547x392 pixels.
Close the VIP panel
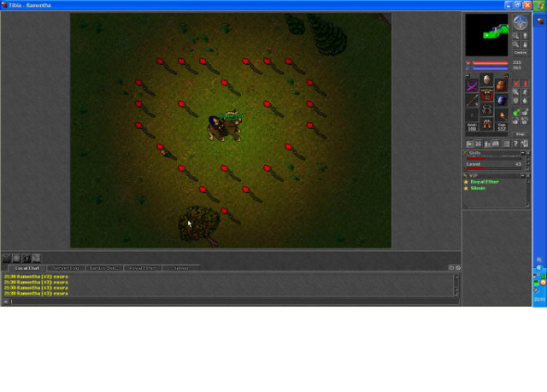coord(527,176)
